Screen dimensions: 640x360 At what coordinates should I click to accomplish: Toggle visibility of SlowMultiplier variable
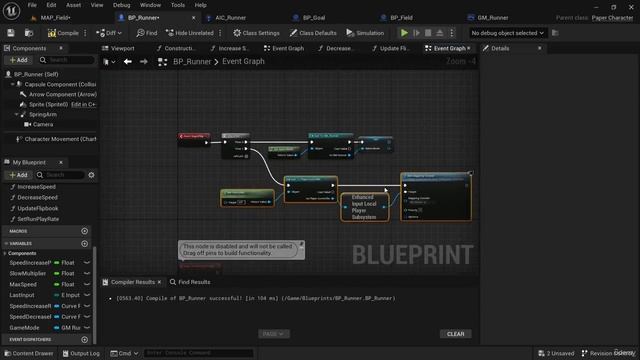[x=87, y=273]
